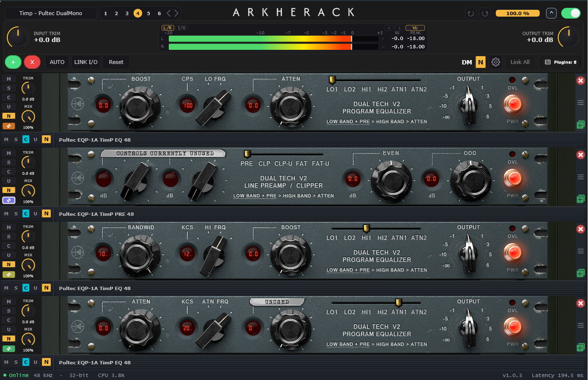
Task: Click the AUTO button
Action: pyautogui.click(x=57, y=62)
